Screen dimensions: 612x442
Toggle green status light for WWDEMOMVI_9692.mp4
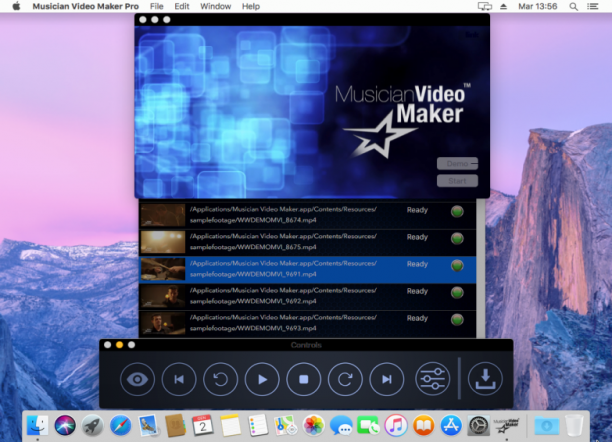click(x=457, y=292)
